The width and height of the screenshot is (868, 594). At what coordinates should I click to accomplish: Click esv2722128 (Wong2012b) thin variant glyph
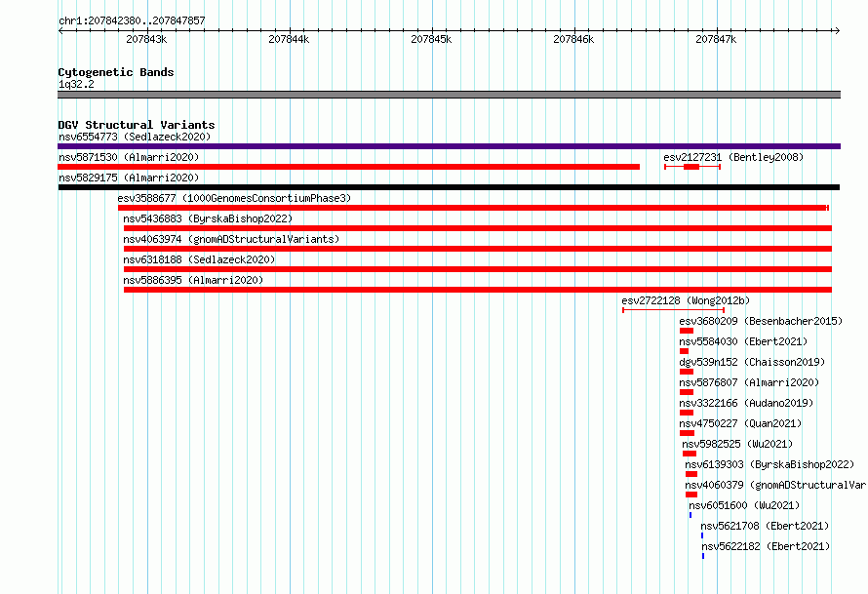[x=673, y=310]
